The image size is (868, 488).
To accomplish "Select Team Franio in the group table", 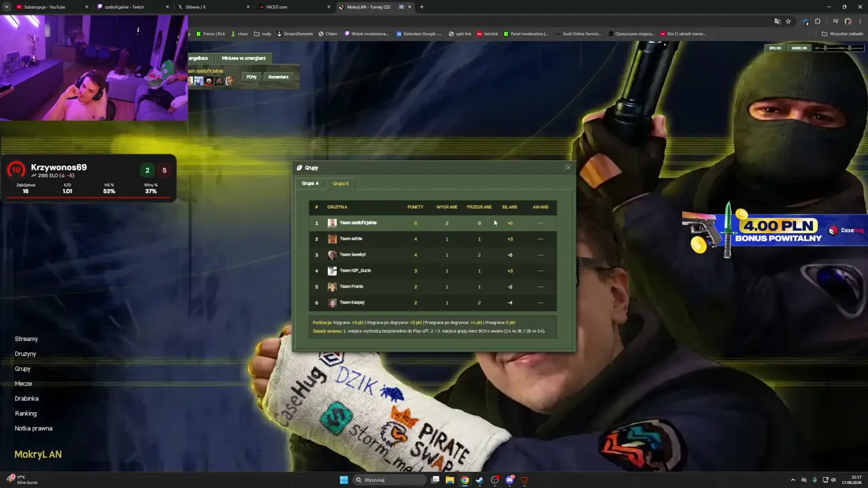I will click(433, 287).
